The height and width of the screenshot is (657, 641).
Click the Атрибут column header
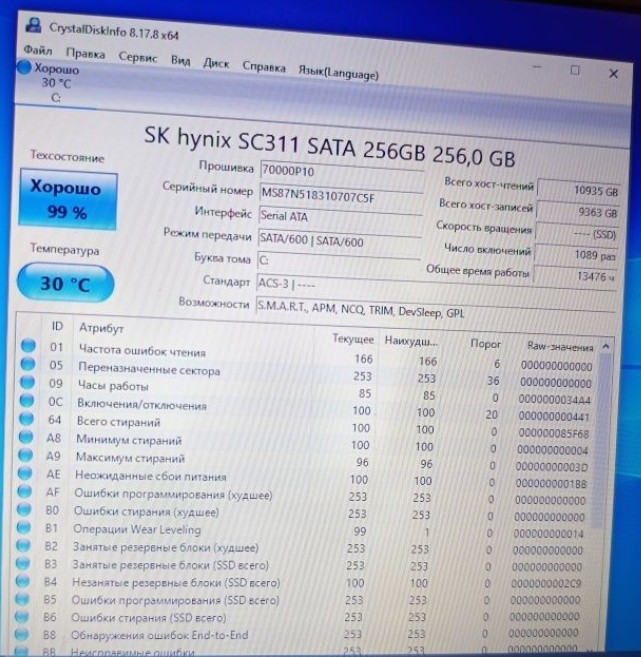coord(101,328)
